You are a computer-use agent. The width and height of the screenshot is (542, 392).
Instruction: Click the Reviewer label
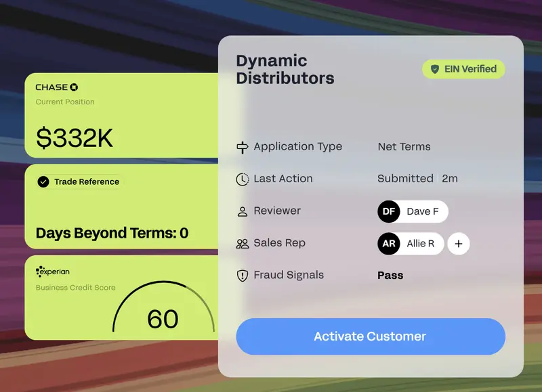[x=277, y=211]
